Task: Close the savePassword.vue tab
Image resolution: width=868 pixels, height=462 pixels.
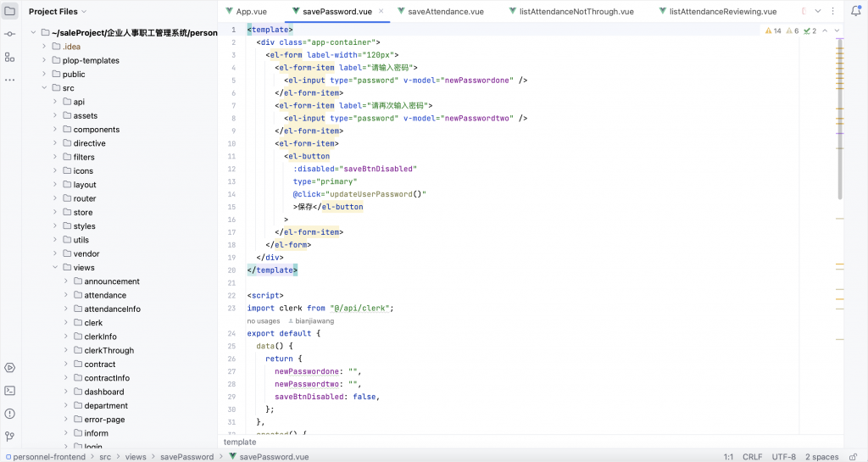Action: click(x=381, y=12)
